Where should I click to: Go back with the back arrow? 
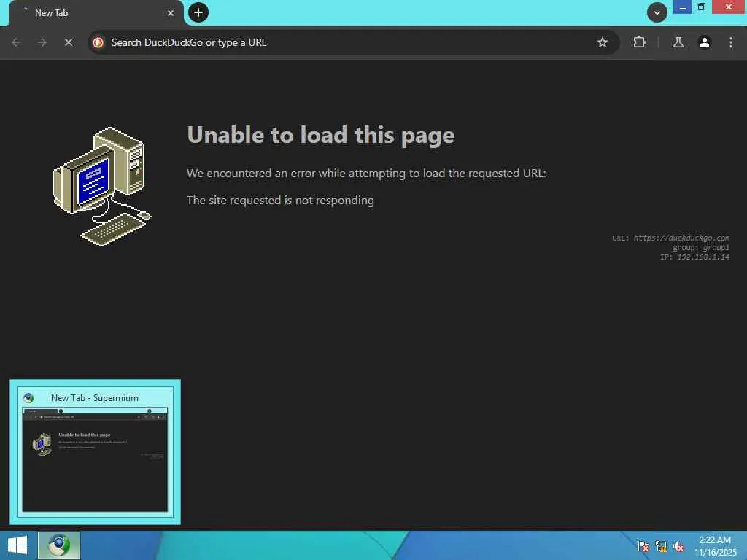click(x=16, y=42)
